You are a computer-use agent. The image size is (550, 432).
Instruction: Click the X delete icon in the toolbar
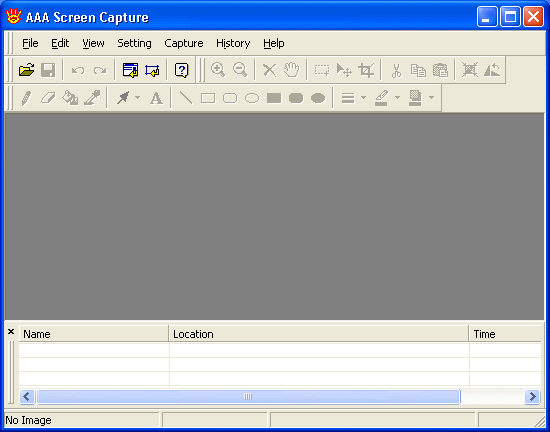[269, 70]
